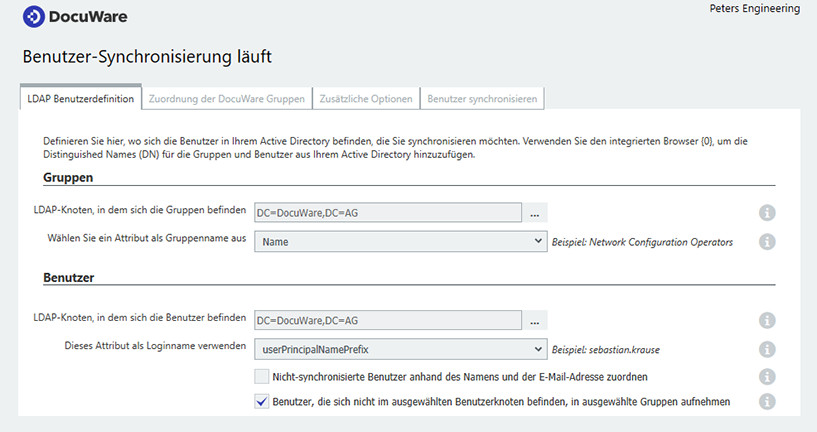
Task: Open info icon for non-synchronized users option
Action: coord(767,377)
